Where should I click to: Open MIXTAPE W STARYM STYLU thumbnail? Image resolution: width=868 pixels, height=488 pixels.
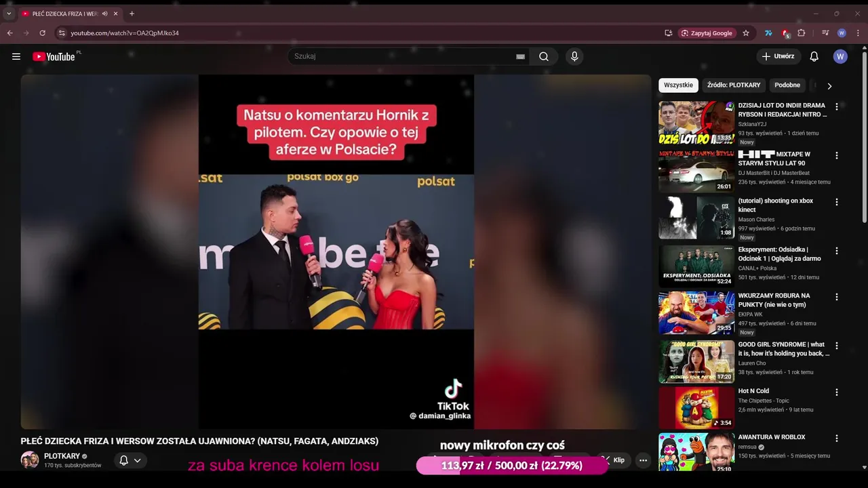696,171
